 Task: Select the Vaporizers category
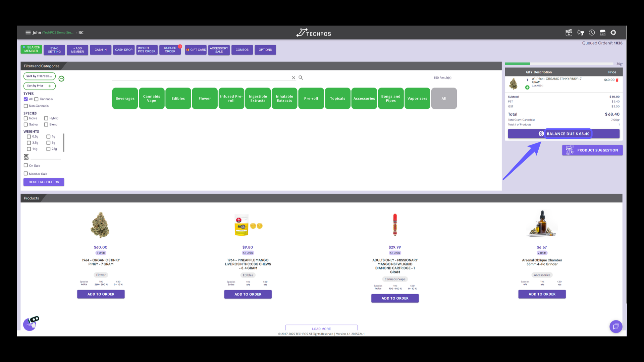pos(417,99)
